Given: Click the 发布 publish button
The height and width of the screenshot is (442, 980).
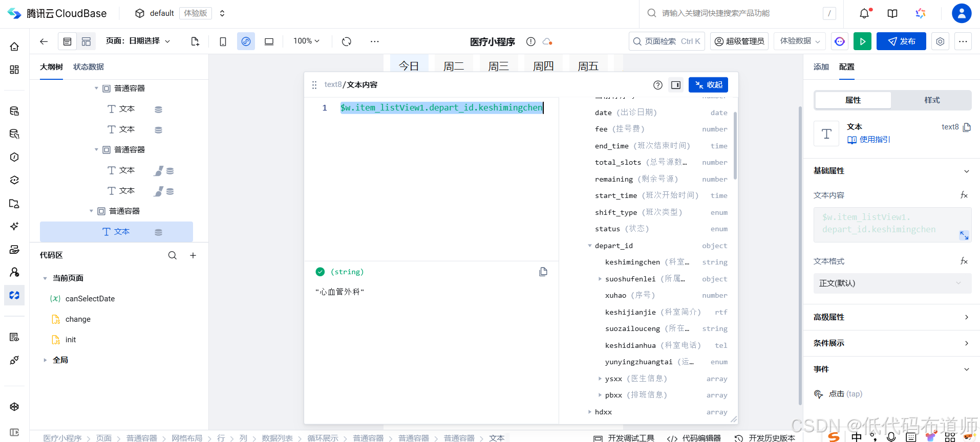Looking at the screenshot, I should (901, 41).
